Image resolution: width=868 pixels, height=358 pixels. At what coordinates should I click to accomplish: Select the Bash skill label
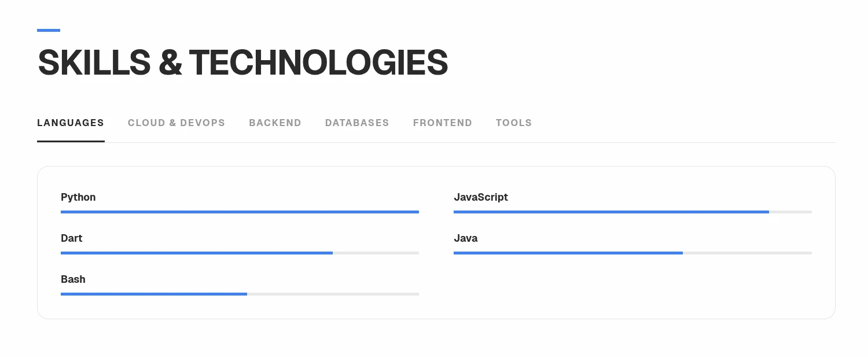(x=73, y=279)
